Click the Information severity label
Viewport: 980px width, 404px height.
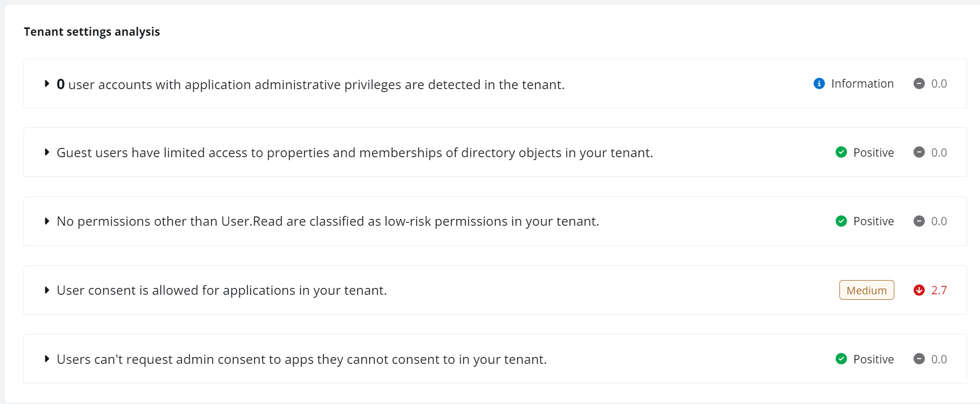[862, 83]
